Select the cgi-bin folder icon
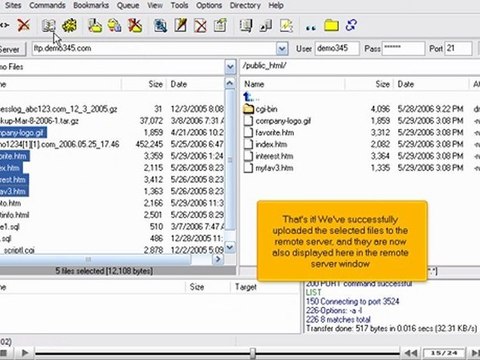 point(248,109)
